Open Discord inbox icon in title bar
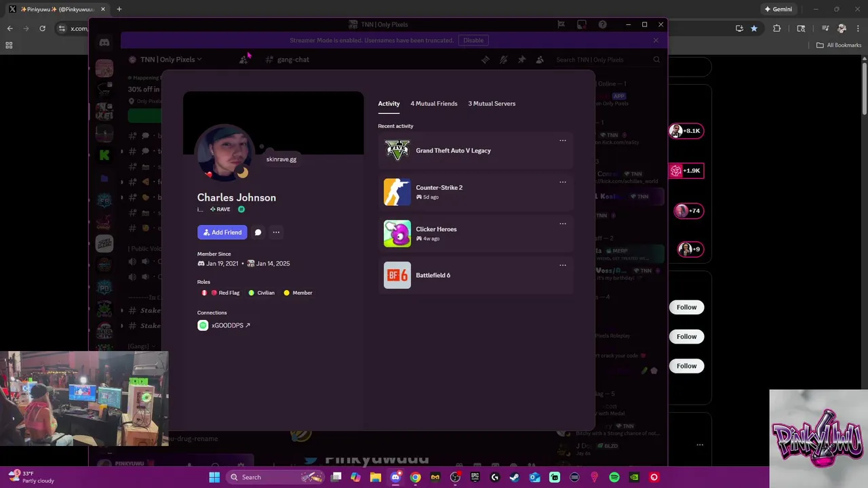This screenshot has height=488, width=868. (x=582, y=24)
